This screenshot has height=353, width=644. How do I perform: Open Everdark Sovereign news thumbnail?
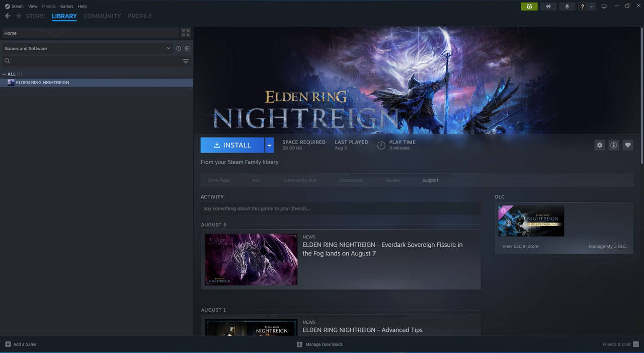(x=251, y=259)
